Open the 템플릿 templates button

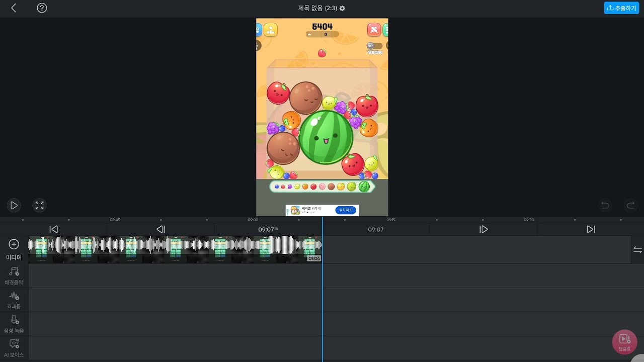(x=624, y=342)
